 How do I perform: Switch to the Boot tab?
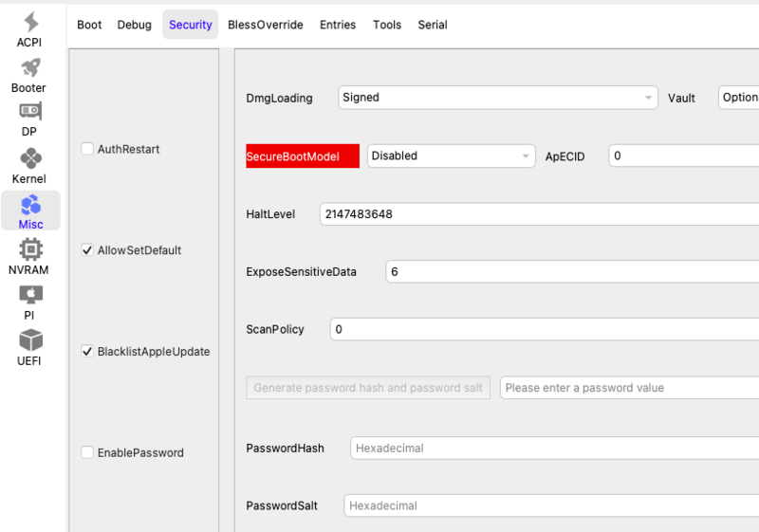click(89, 25)
